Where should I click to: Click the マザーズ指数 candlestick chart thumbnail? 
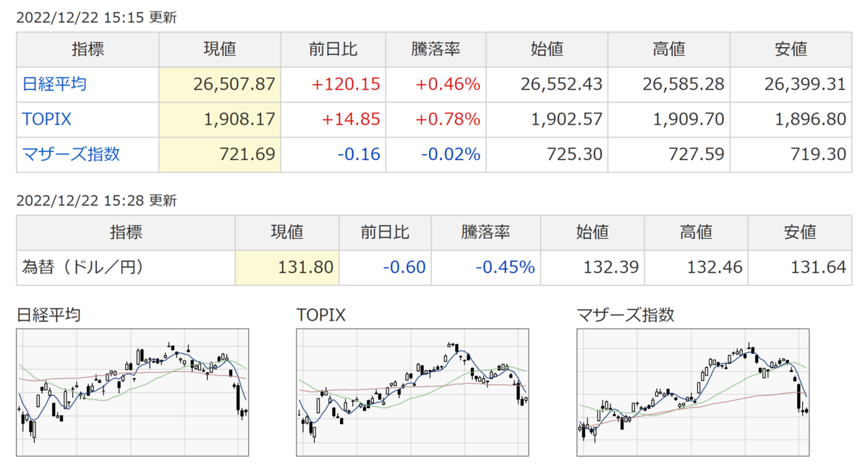(693, 392)
